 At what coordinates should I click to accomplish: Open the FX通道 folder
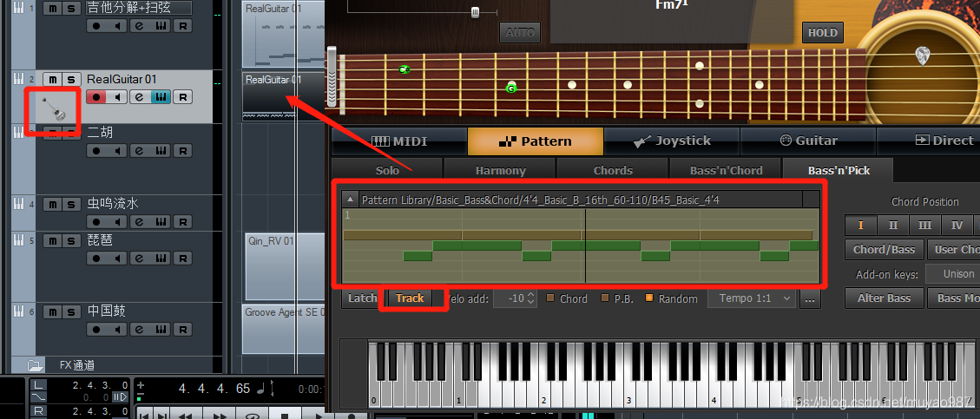pyautogui.click(x=36, y=365)
